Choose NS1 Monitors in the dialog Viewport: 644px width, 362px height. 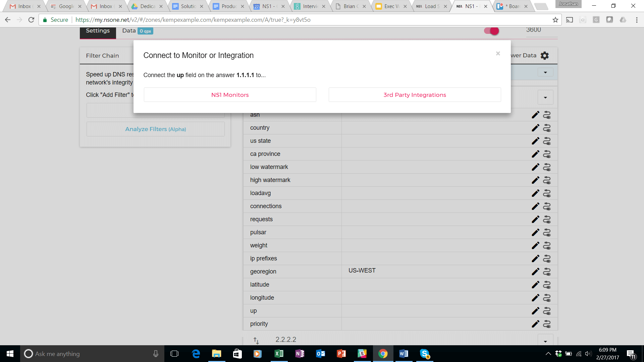[x=230, y=95]
